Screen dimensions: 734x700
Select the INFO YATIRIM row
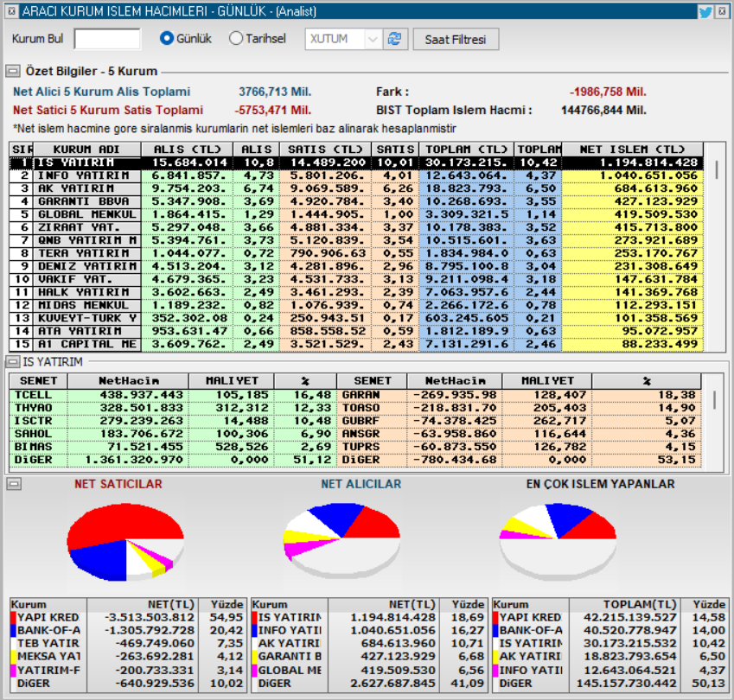click(356, 175)
